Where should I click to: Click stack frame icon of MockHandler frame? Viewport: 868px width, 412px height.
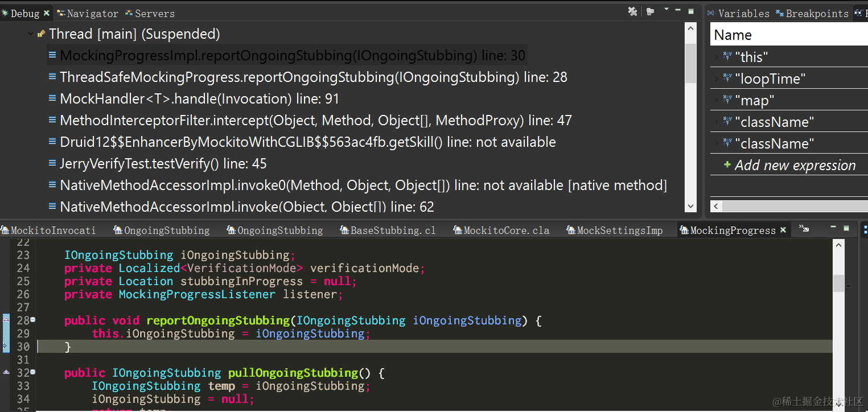(52, 98)
